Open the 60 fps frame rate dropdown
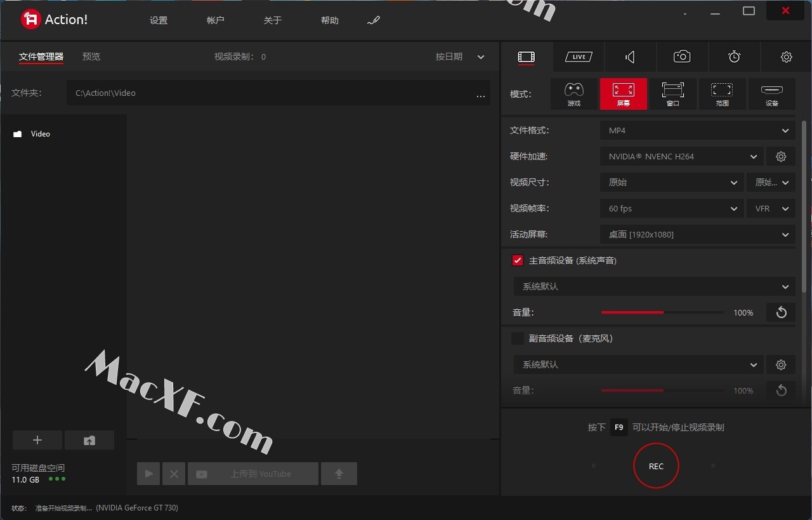This screenshot has height=520, width=812. point(672,208)
